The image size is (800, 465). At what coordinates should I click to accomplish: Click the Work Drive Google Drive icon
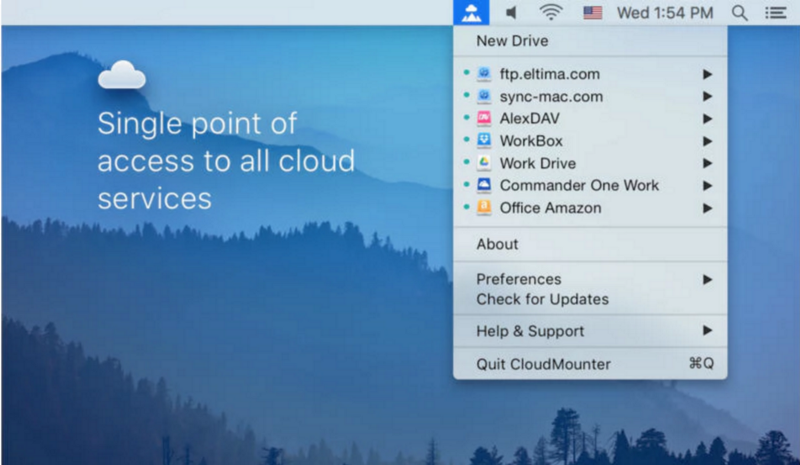tap(484, 163)
